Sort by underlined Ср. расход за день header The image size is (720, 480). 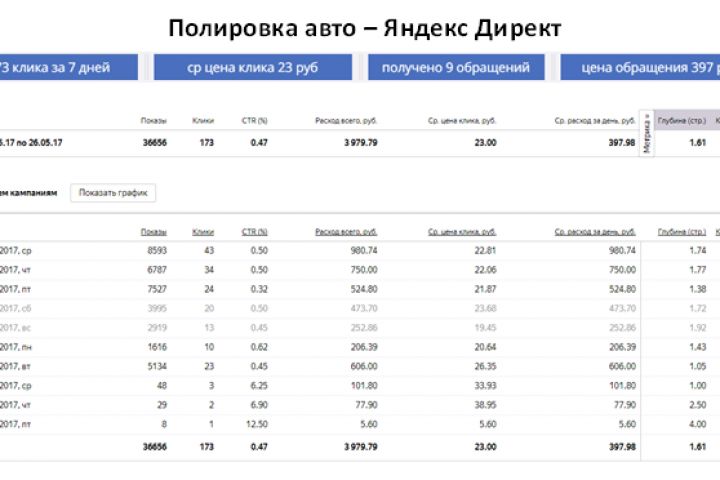tap(594, 232)
